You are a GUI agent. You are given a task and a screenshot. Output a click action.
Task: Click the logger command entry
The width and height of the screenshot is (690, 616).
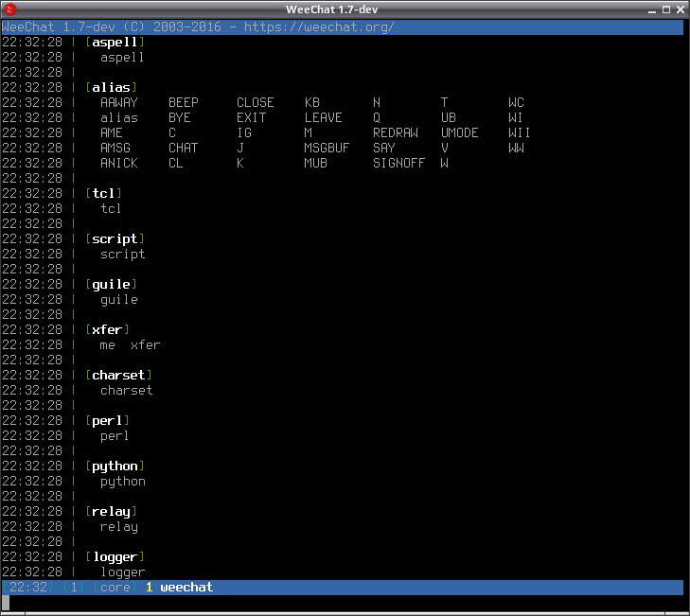pyautogui.click(x=123, y=572)
